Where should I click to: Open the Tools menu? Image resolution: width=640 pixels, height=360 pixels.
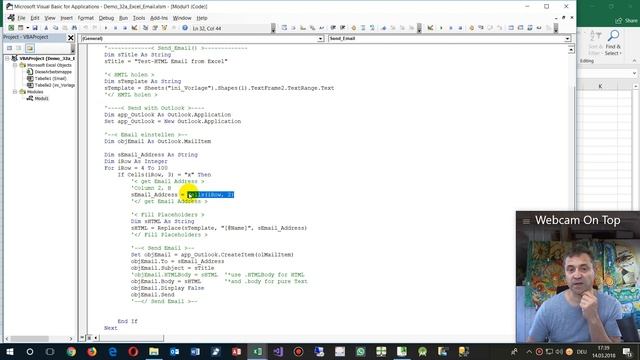139,18
